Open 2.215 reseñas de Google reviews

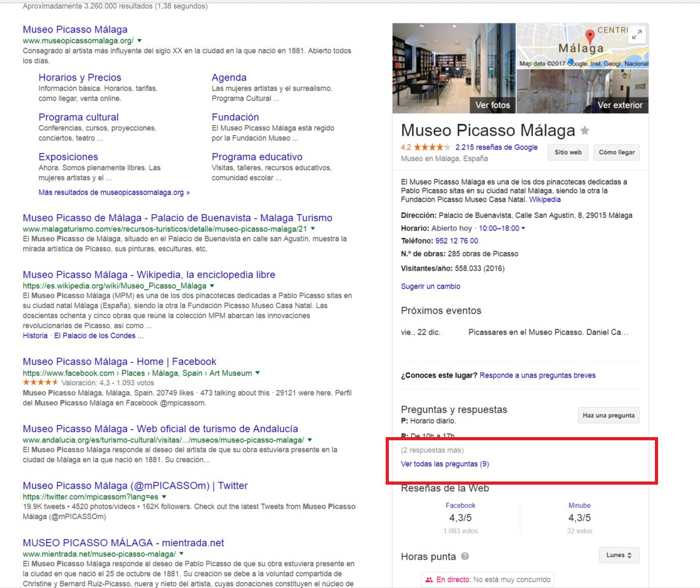point(497,147)
